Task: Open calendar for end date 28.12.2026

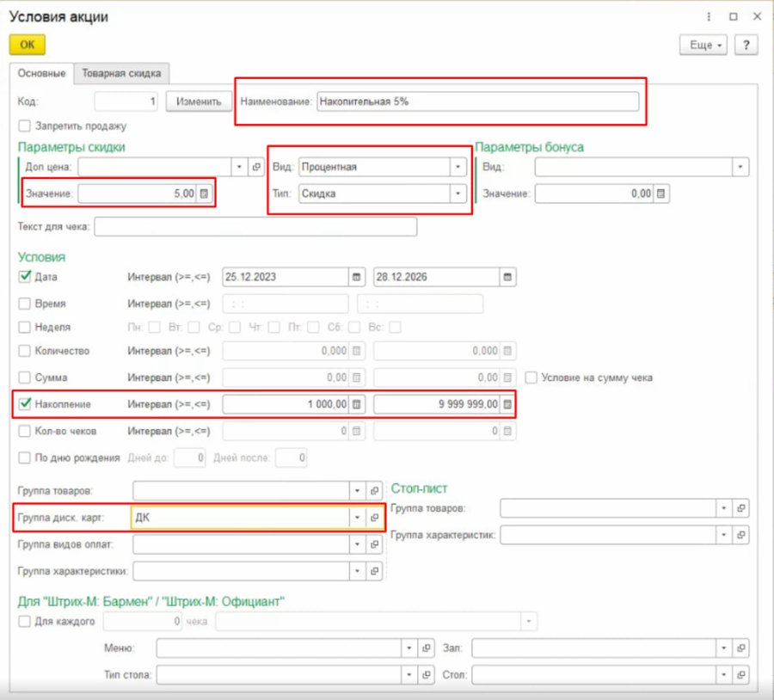Action: 507,277
